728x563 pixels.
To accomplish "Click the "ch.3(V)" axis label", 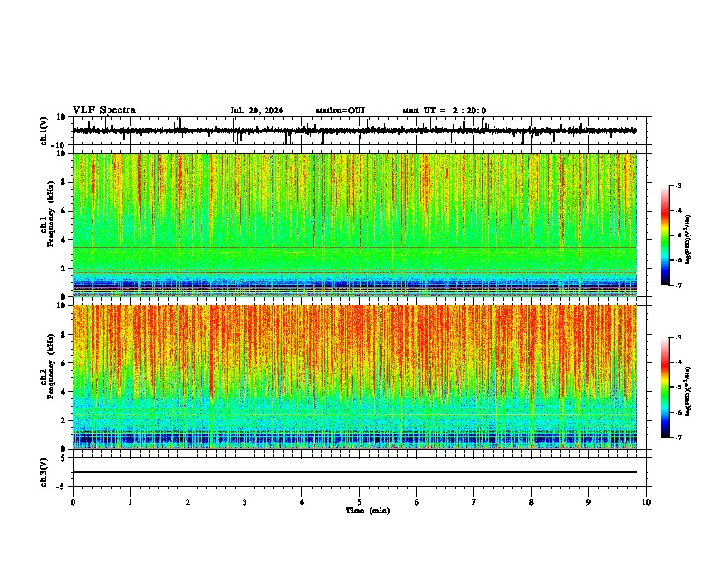I will pyautogui.click(x=44, y=473).
